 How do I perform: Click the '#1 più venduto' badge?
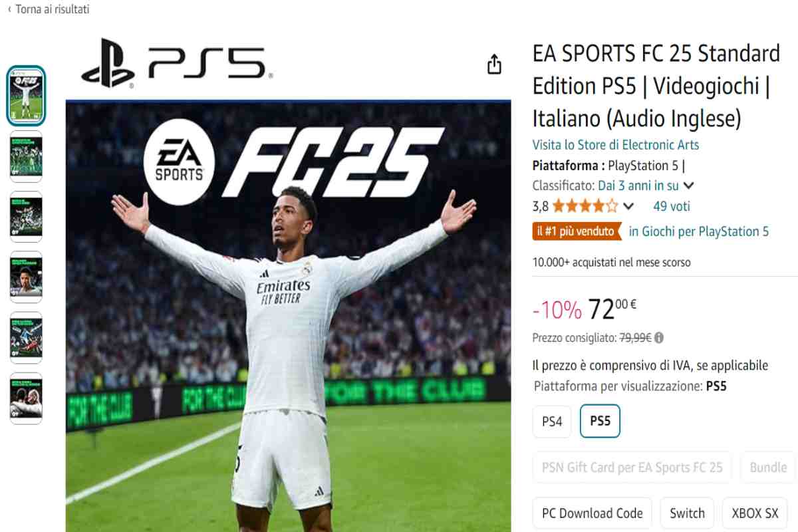tap(577, 231)
